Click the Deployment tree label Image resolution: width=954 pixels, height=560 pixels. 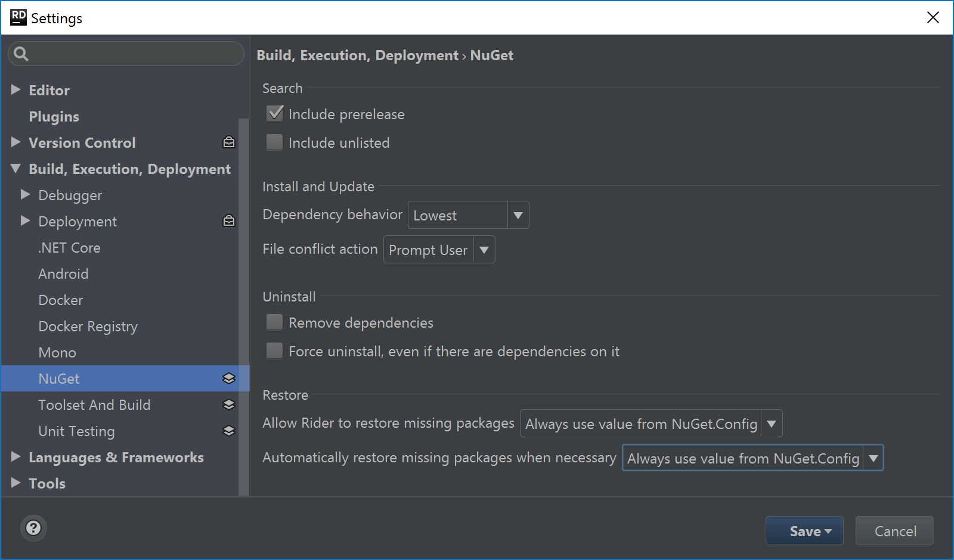pos(78,221)
